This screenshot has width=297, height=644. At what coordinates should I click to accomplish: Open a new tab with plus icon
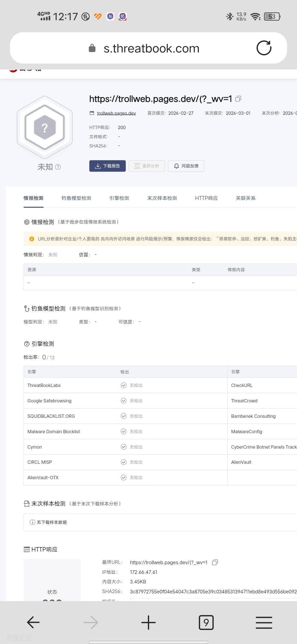coord(148,622)
